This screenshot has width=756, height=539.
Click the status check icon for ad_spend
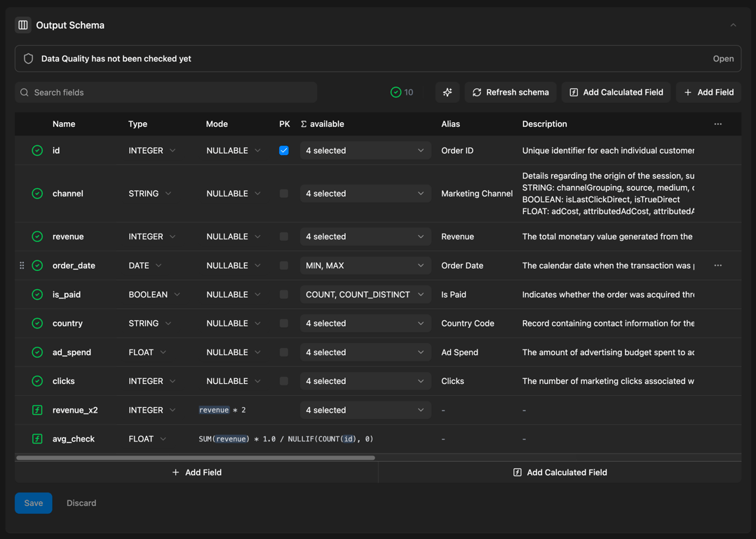coord(37,352)
